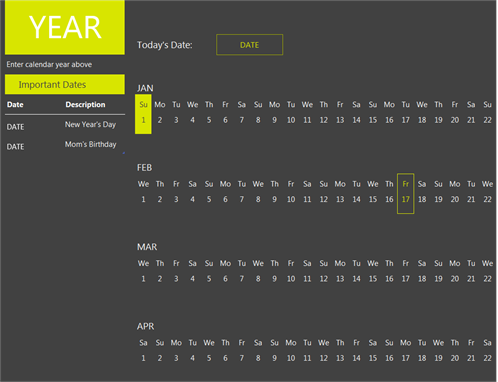Click March day 10

coord(291,279)
